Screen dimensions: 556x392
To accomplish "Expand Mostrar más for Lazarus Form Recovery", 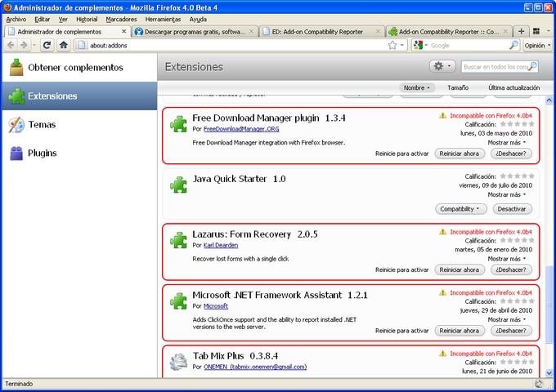I will pyautogui.click(x=507, y=259).
